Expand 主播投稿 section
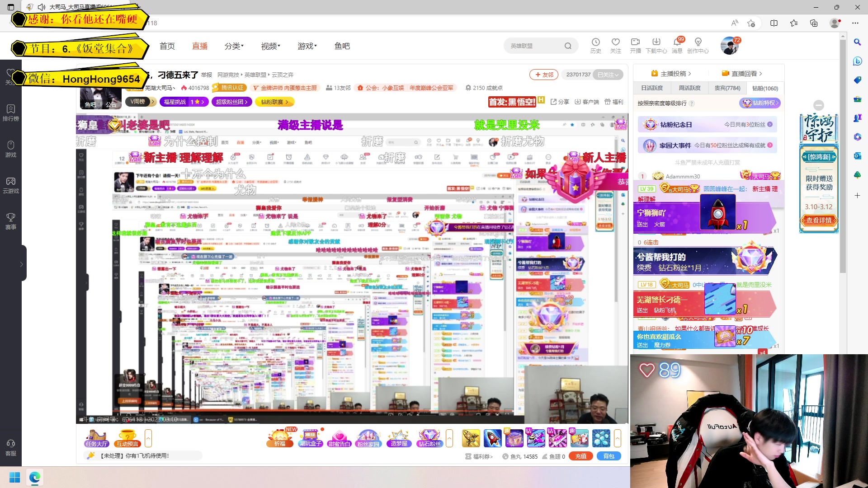This screenshot has width=868, height=488. (671, 74)
